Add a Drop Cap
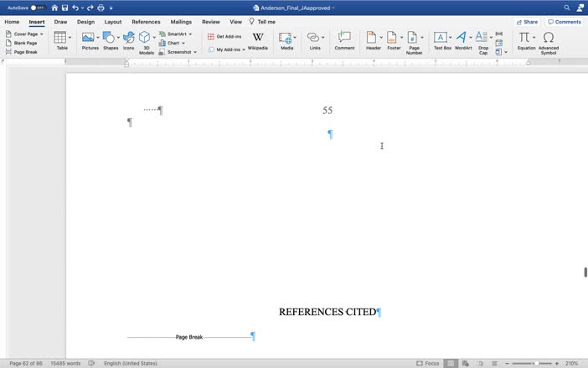This screenshot has width=588, height=368. click(483, 43)
